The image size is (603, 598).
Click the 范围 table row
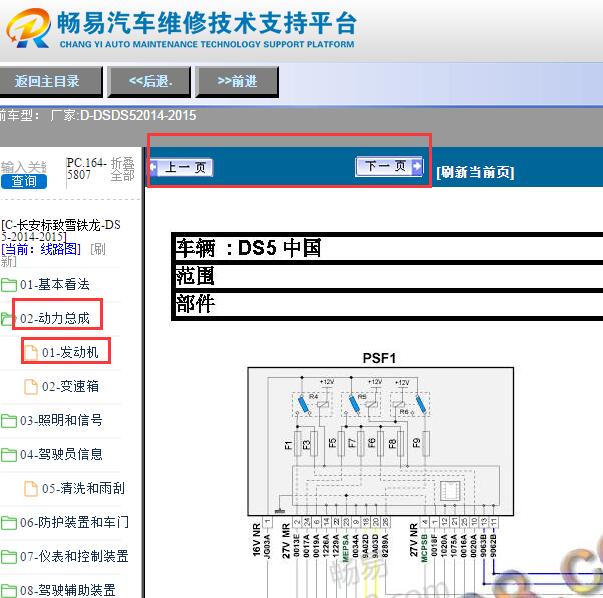click(388, 276)
